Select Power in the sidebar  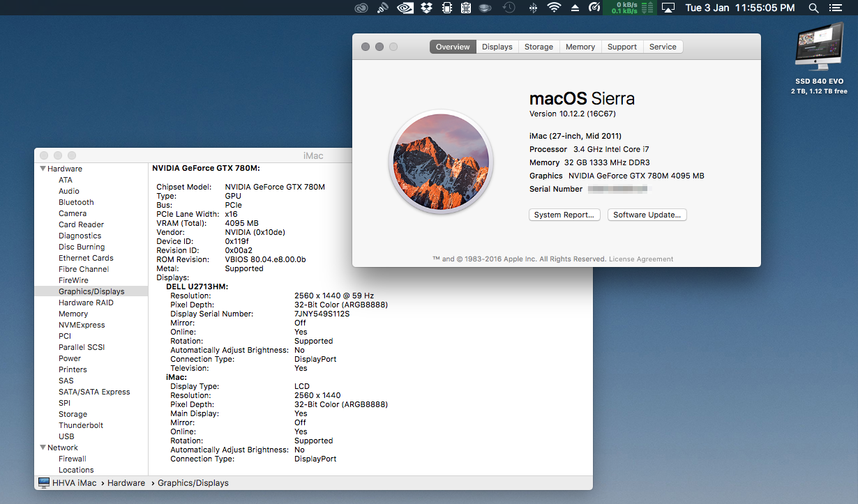70,358
